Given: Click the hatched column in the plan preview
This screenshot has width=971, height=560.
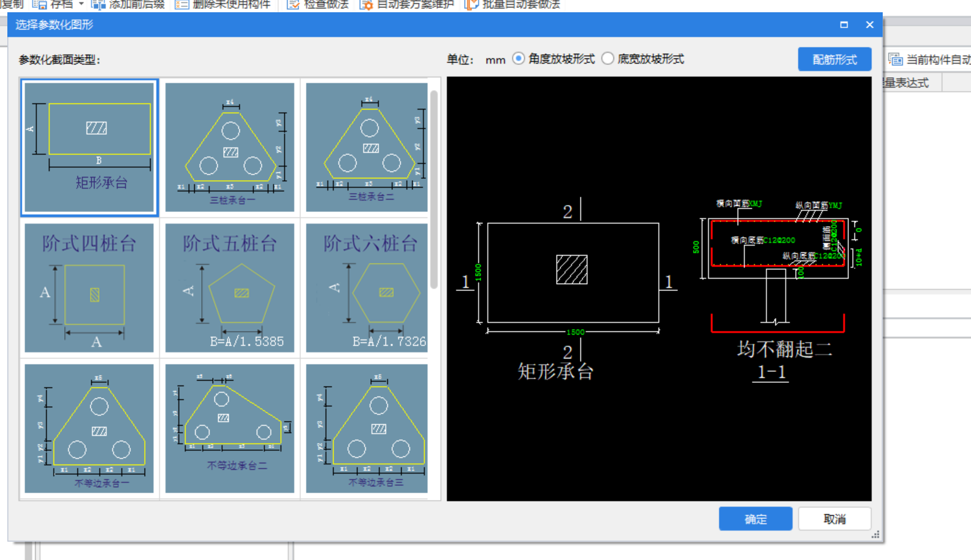Looking at the screenshot, I should tap(572, 270).
